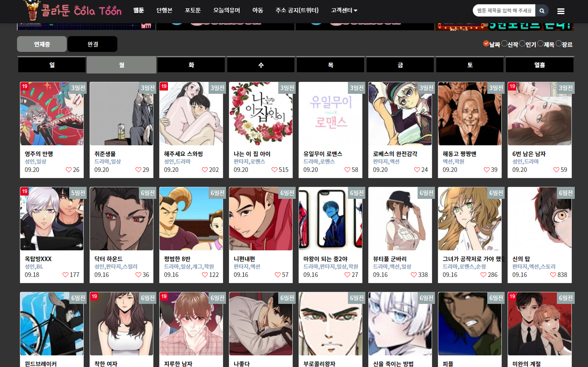Click heart icon on 닥터 하운드

138,275
